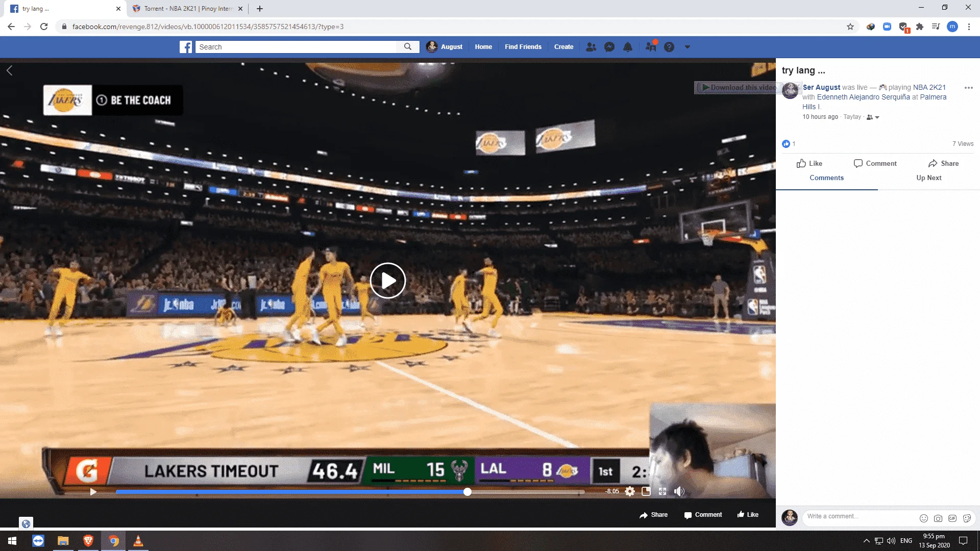This screenshot has height=551, width=980.
Task: Click the ENG language indicator in taskbar
Action: click(x=906, y=541)
